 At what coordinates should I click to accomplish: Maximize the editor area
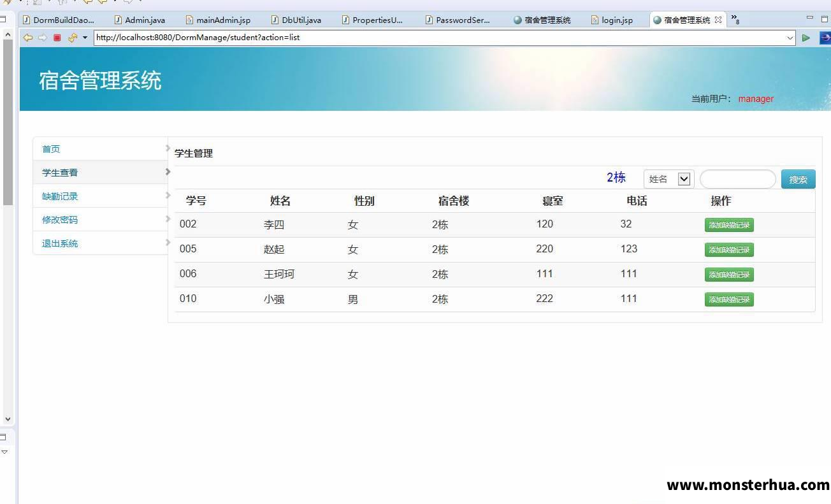pyautogui.click(x=825, y=18)
